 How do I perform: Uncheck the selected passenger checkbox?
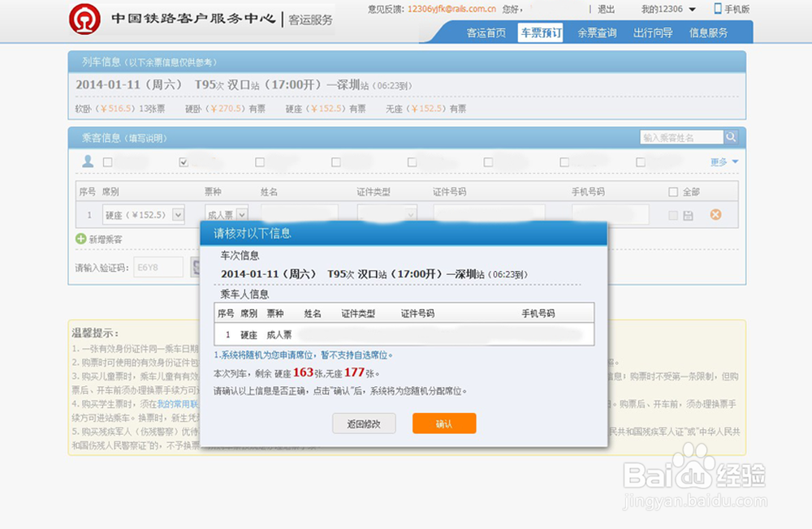[183, 161]
